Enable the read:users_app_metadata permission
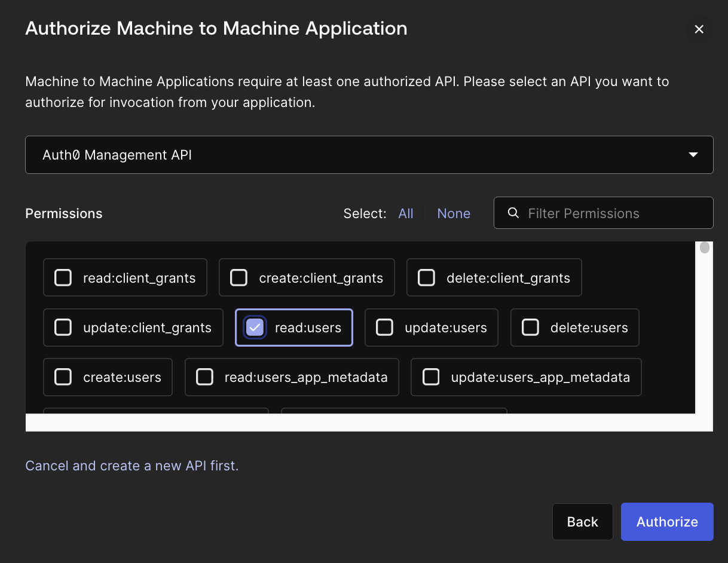Screen dimensions: 728x563 (205, 377)
